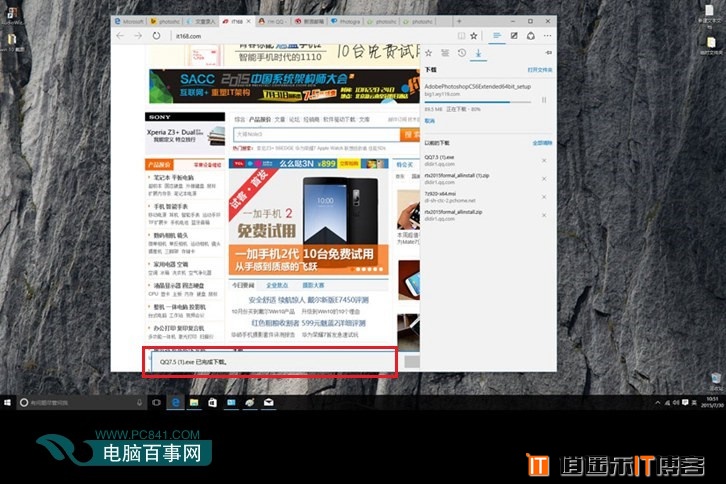Image resolution: width=726 pixels, height=484 pixels.
Task: Add page to favorites with toolbar star
Action: coord(474,36)
